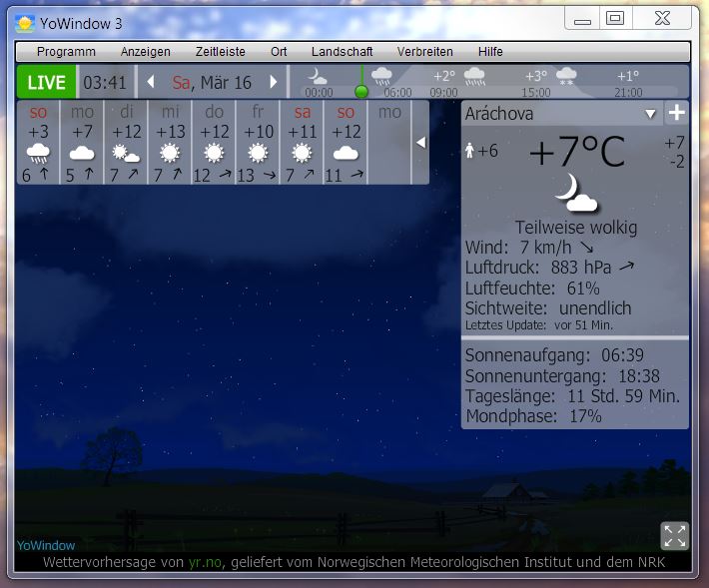Viewport: 709px width, 588px height.
Task: Click the cloud icon for Monday forecast
Action: click(82, 154)
